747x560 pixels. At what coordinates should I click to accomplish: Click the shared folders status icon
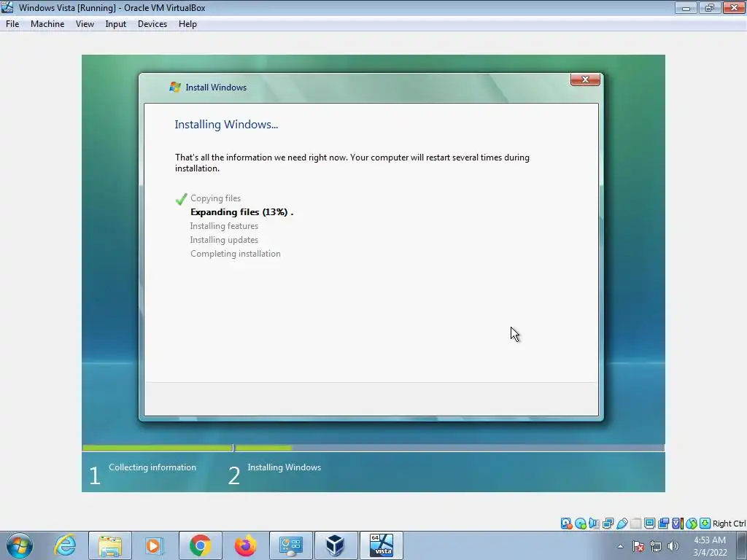point(635,524)
